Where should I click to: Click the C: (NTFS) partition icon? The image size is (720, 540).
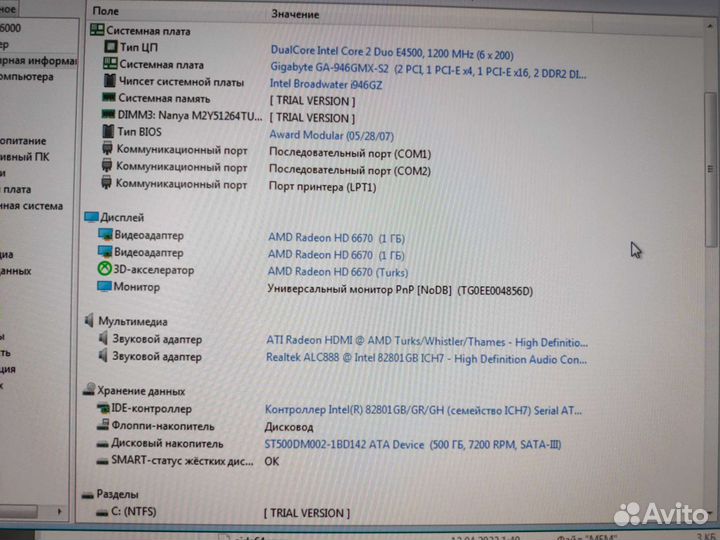[102, 513]
